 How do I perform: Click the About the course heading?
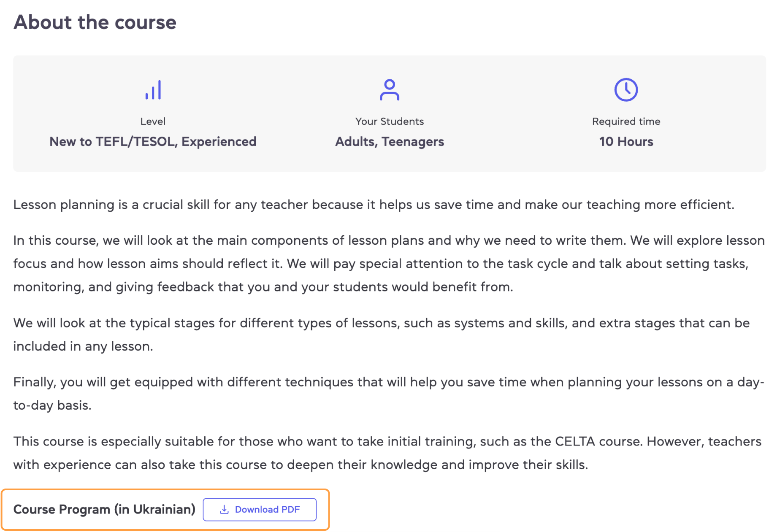(x=95, y=22)
